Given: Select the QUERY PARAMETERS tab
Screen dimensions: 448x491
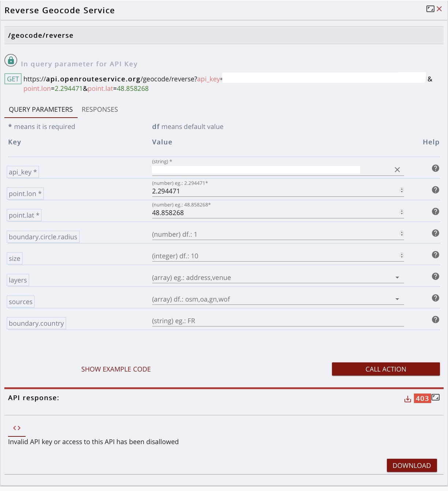Looking at the screenshot, I should (41, 109).
